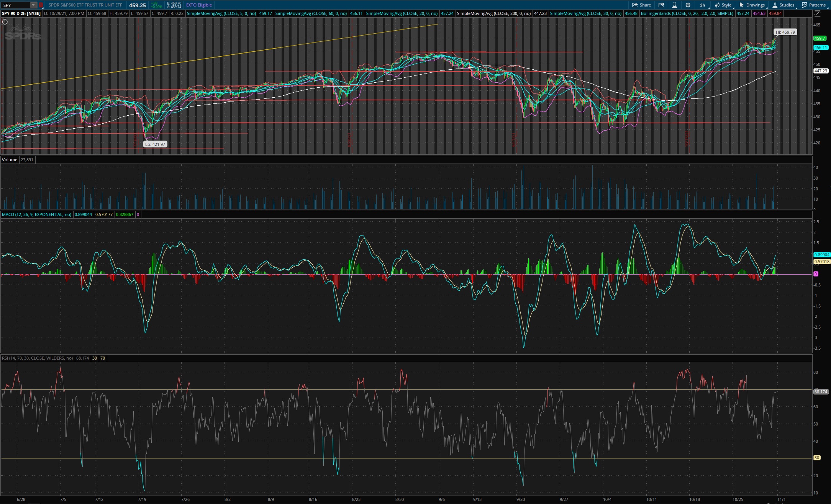
Task: Click the Volume value 27,891
Action: pyautogui.click(x=27, y=160)
